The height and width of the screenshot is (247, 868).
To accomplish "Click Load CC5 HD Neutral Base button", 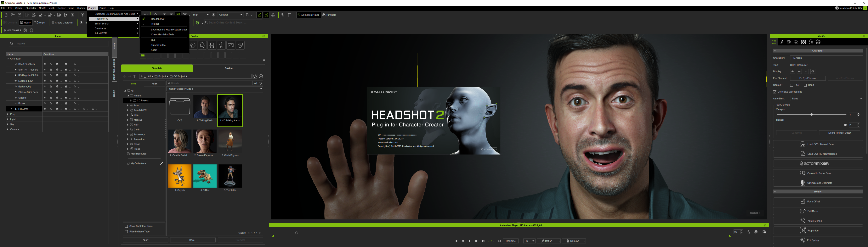I will click(818, 154).
